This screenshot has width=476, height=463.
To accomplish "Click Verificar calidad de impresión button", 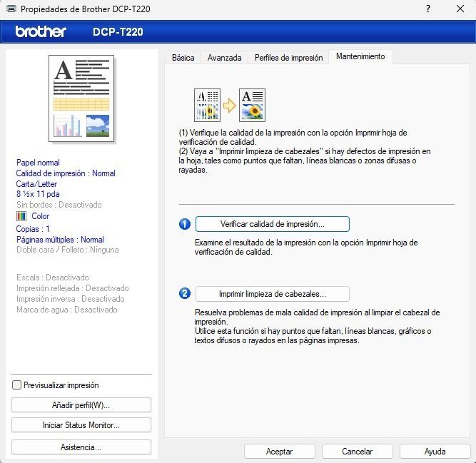I will [x=273, y=224].
